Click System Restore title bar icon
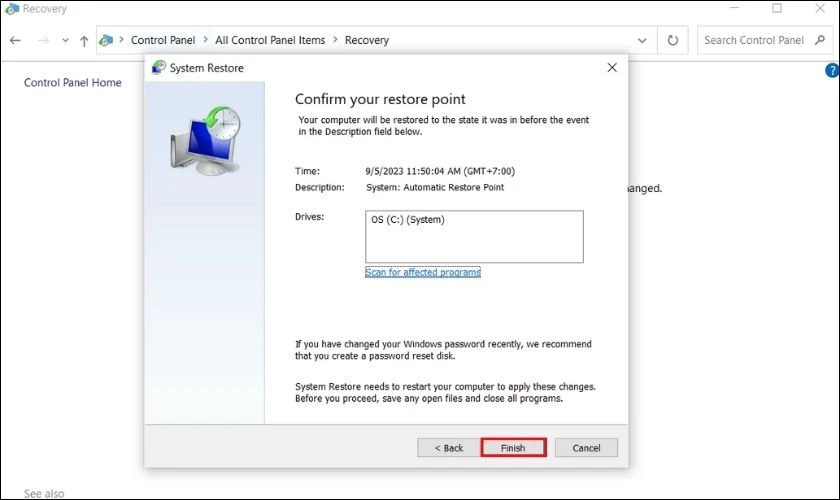The height and width of the screenshot is (500, 840). [159, 68]
